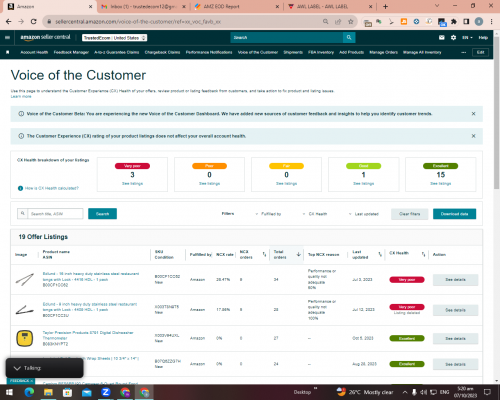Screen dimensions: 500x400
Task: Click See listings under Good
Action: tap(363, 184)
